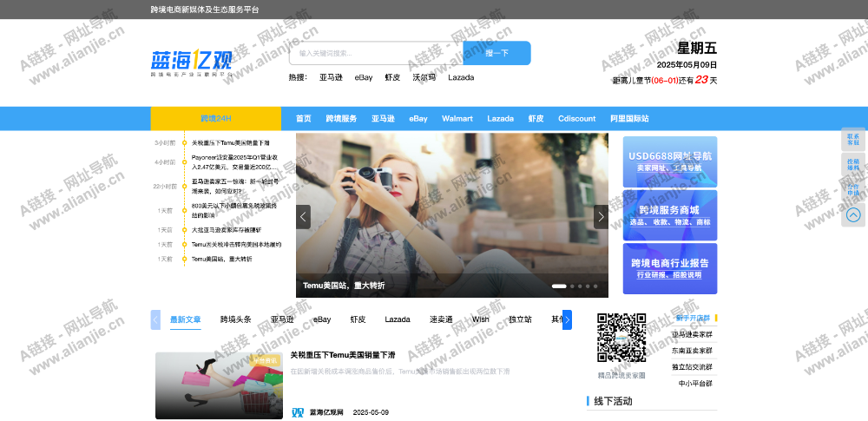
Task: Select 新手开店群 group tab
Action: click(x=693, y=319)
